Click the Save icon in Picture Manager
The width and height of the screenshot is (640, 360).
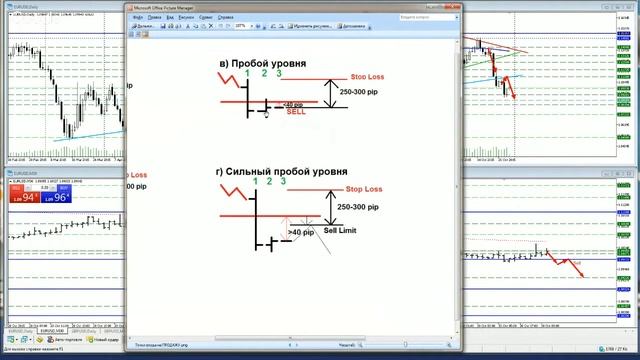(x=163, y=26)
